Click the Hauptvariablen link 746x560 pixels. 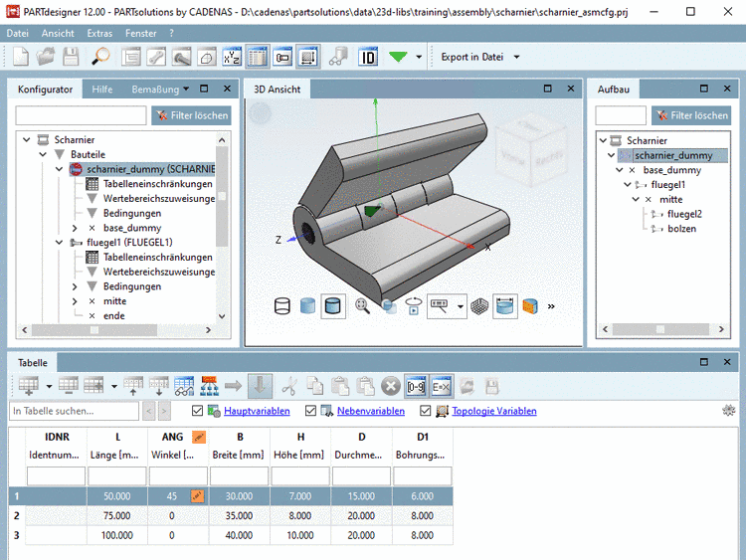pyautogui.click(x=257, y=411)
